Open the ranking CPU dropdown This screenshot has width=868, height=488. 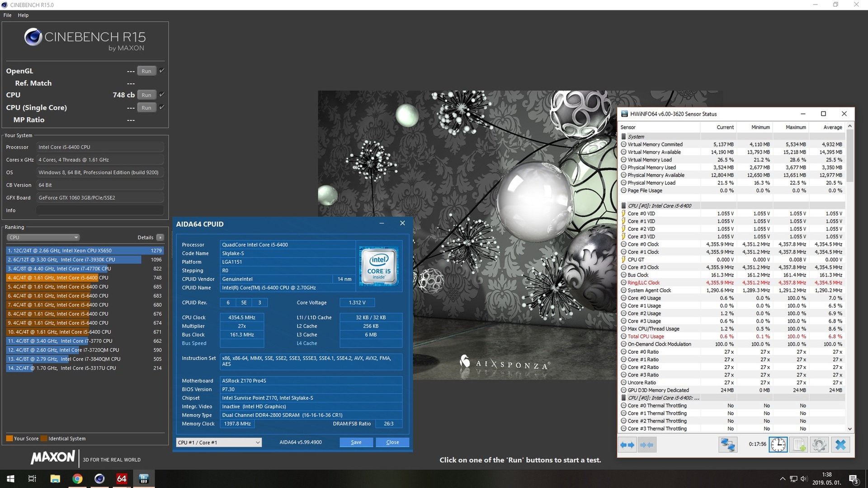tap(43, 237)
